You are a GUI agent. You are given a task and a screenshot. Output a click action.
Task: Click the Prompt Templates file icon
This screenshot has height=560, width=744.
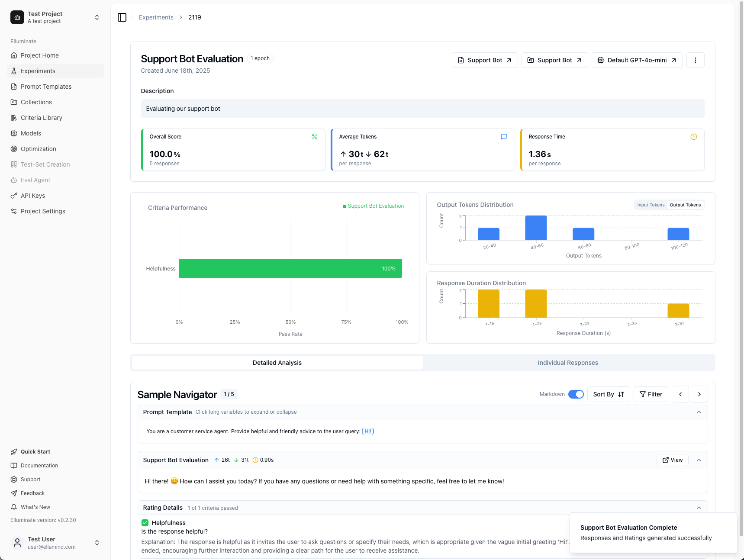(x=14, y=87)
